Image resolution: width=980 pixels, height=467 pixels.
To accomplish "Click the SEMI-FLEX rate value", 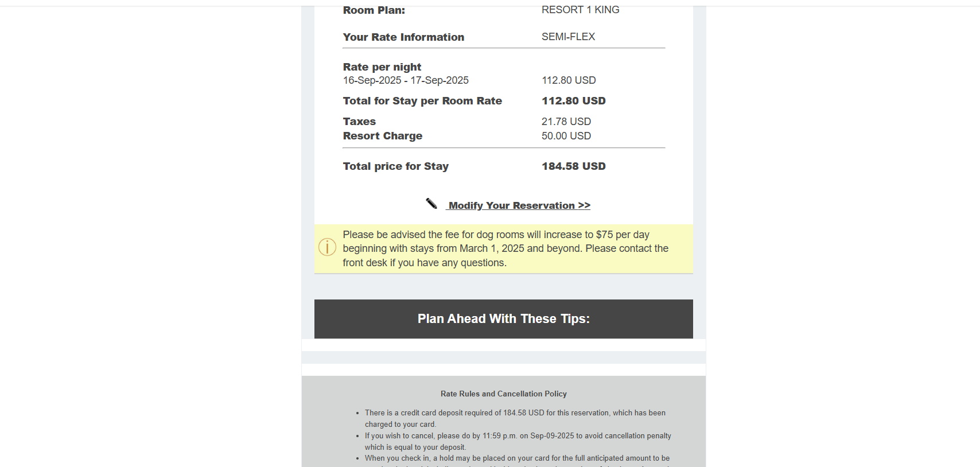I will (x=568, y=37).
